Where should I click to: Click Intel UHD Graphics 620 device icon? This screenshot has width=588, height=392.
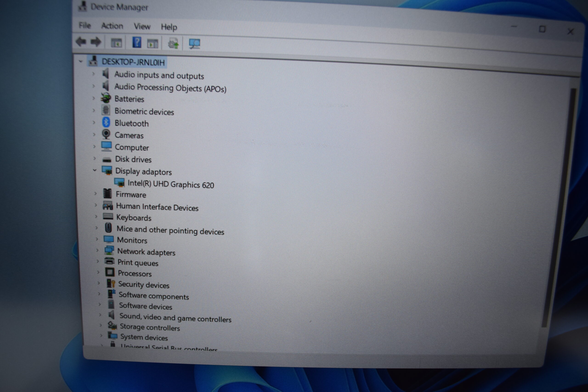(119, 182)
